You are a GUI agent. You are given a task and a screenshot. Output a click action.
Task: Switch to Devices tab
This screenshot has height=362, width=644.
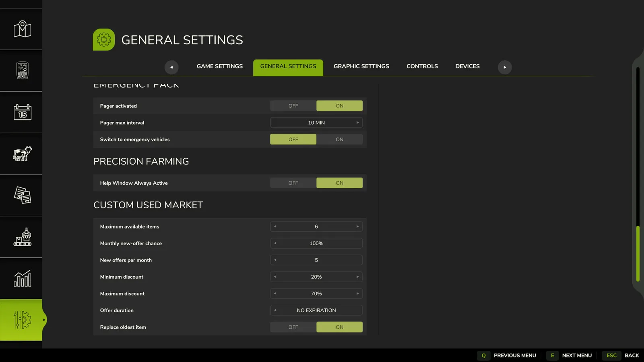pos(467,66)
